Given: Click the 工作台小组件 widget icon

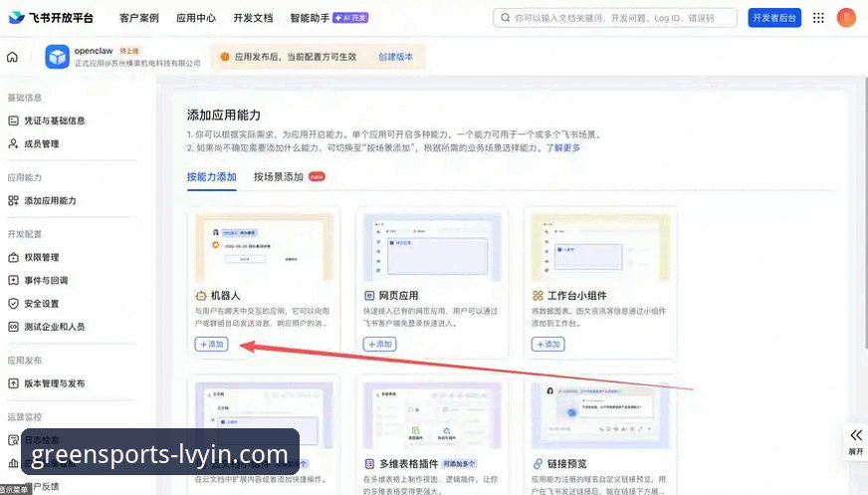Looking at the screenshot, I should click(538, 296).
